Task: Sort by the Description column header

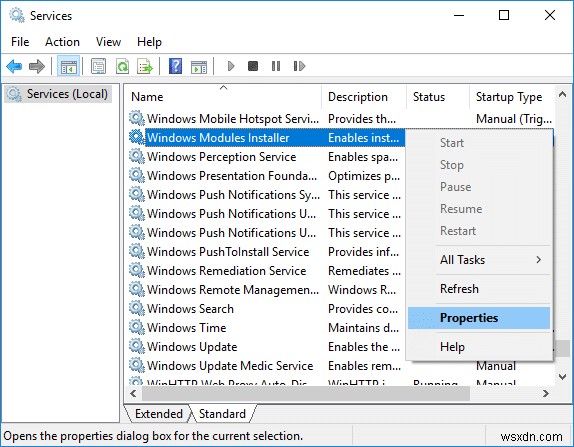Action: (x=364, y=97)
